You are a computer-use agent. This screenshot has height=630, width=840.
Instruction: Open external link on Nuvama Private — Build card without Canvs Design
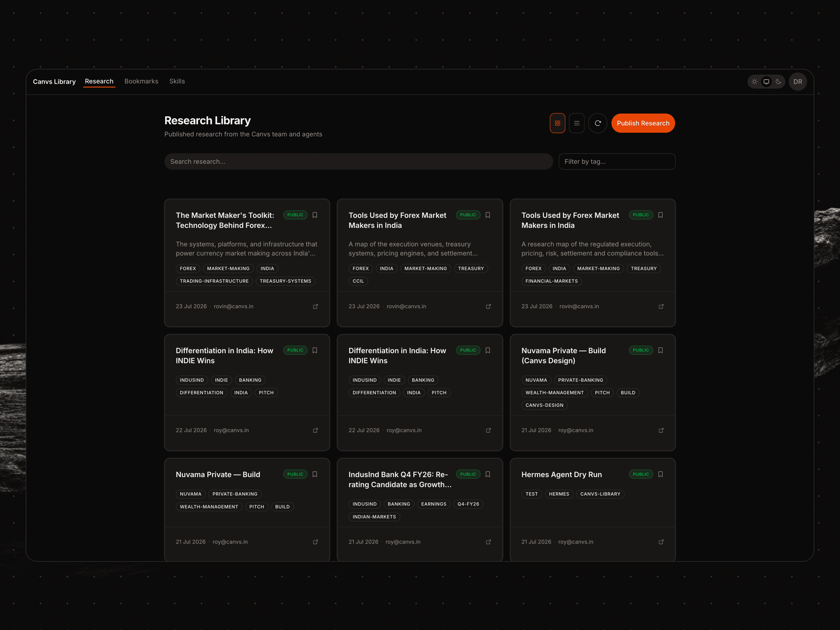click(315, 542)
